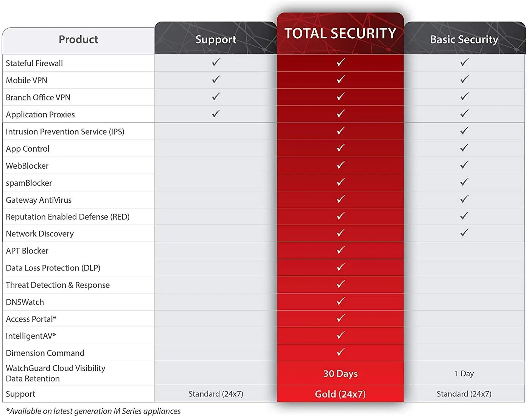Click the Gateway AntiVirus checkmark under Basic Security
Screen dimensions: 532x418
tap(464, 199)
